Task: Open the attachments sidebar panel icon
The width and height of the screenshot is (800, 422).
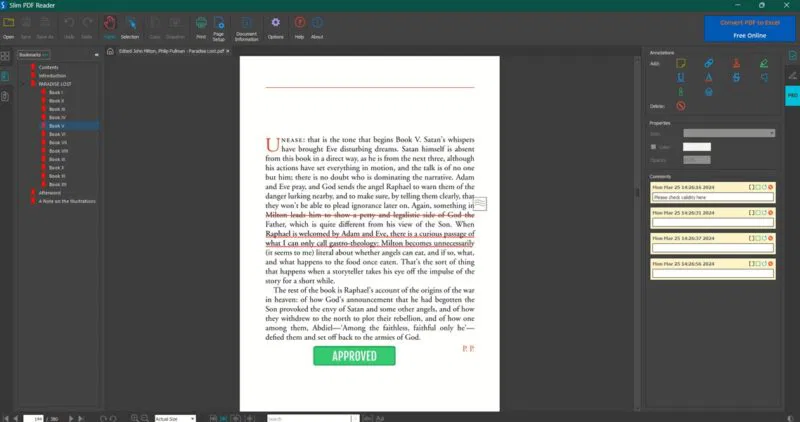Action: [x=5, y=96]
